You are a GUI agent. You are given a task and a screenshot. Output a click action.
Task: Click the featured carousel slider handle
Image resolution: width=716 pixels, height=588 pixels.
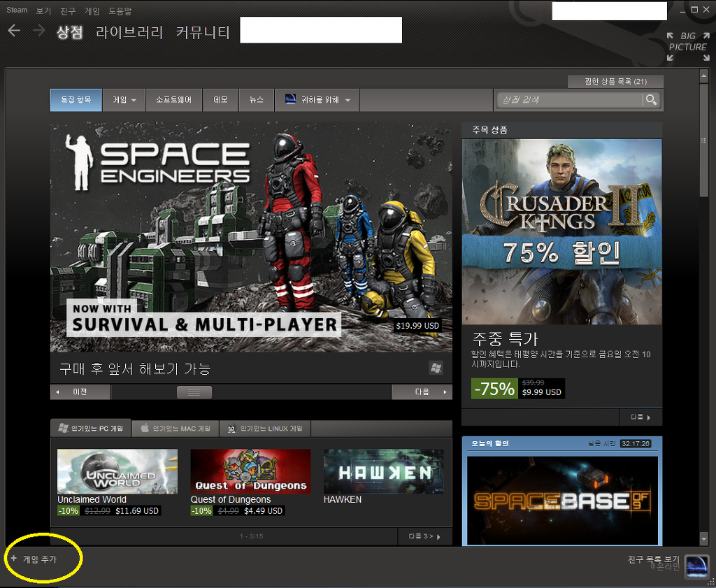(x=194, y=392)
